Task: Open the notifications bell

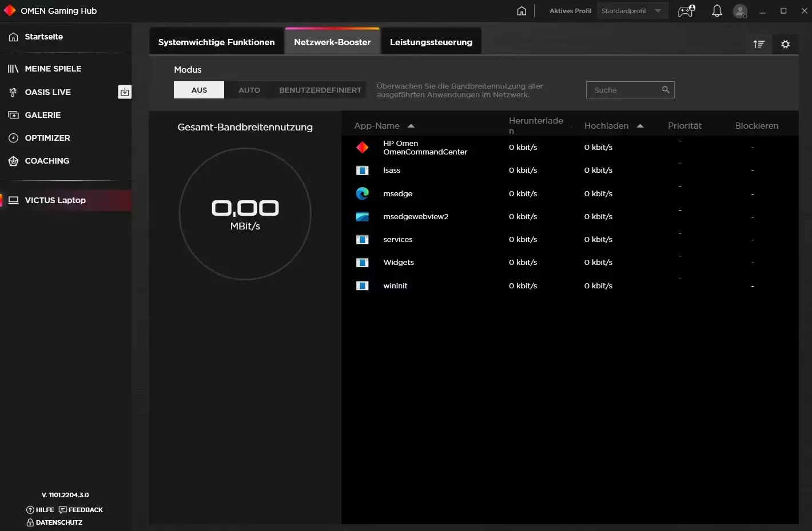Action: coord(717,11)
